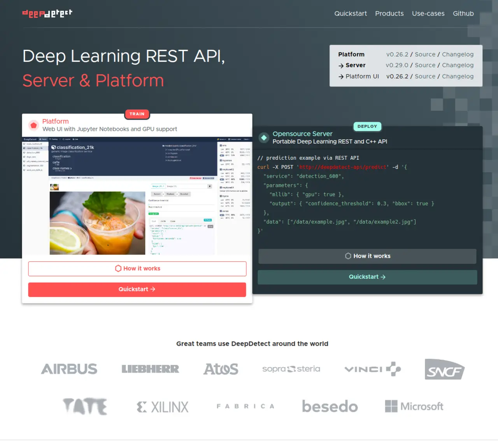Click the Xilinx logo
Screen dimensions: 498x448
[163, 407]
